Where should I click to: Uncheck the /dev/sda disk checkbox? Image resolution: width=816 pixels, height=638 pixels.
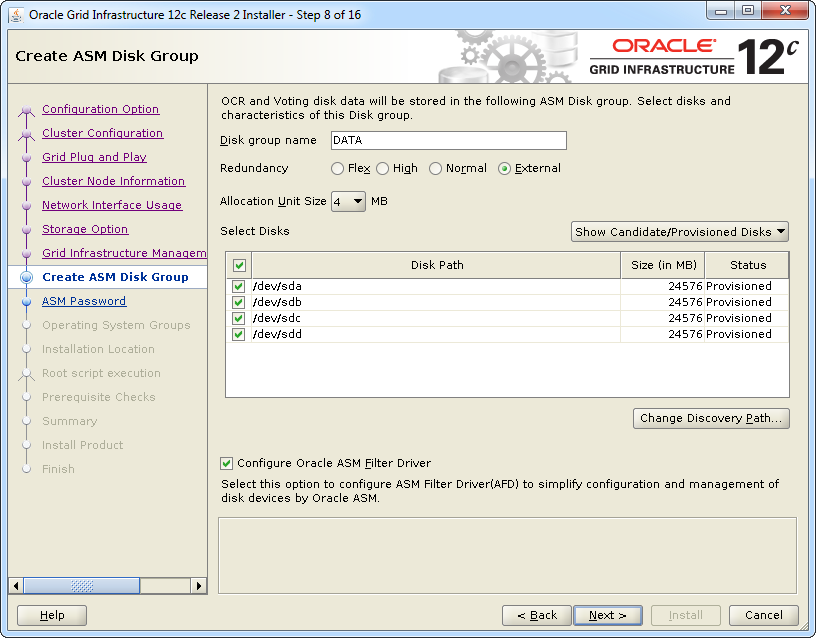[238, 286]
